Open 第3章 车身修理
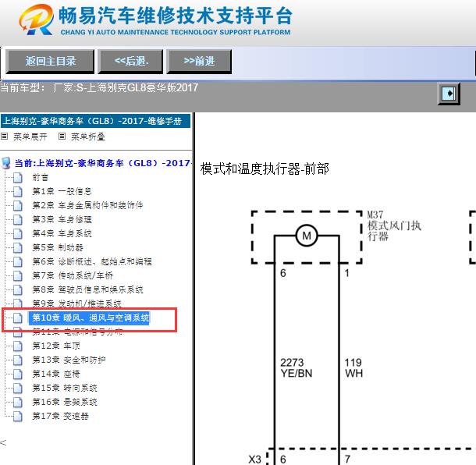 tap(62, 219)
